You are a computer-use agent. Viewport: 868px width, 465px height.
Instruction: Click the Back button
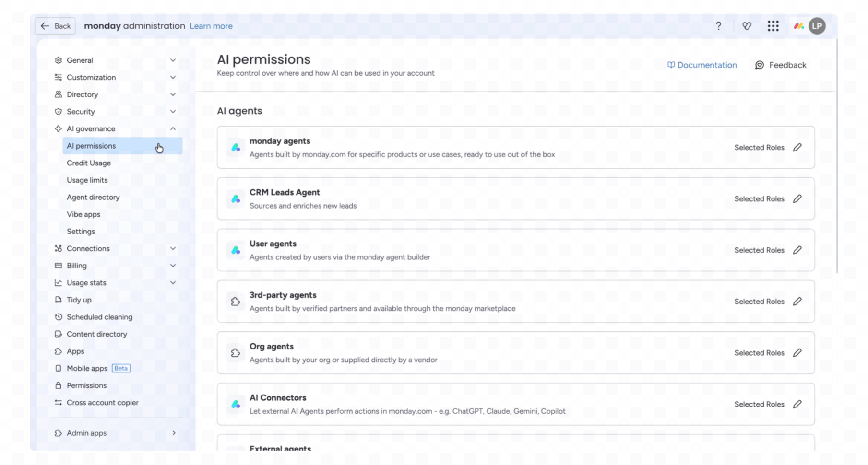point(56,26)
